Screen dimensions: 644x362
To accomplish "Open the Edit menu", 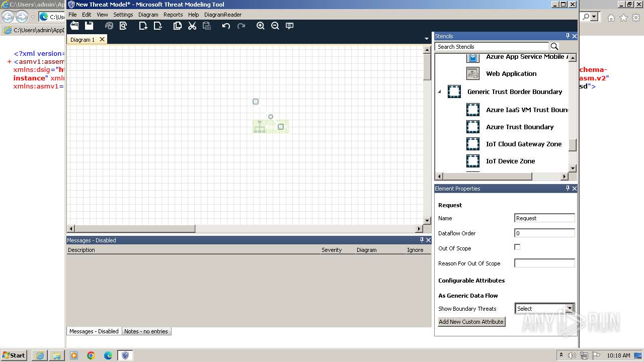I will [87, 15].
